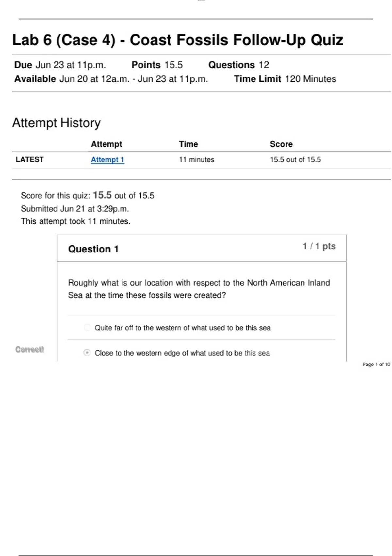Click the Time Limit label

pos(257,79)
